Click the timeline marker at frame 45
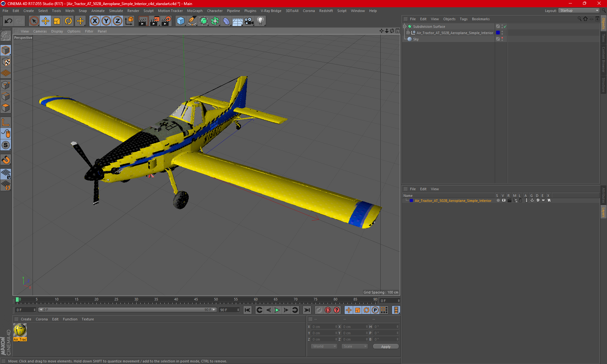The image size is (607, 364). pyautogui.click(x=196, y=299)
